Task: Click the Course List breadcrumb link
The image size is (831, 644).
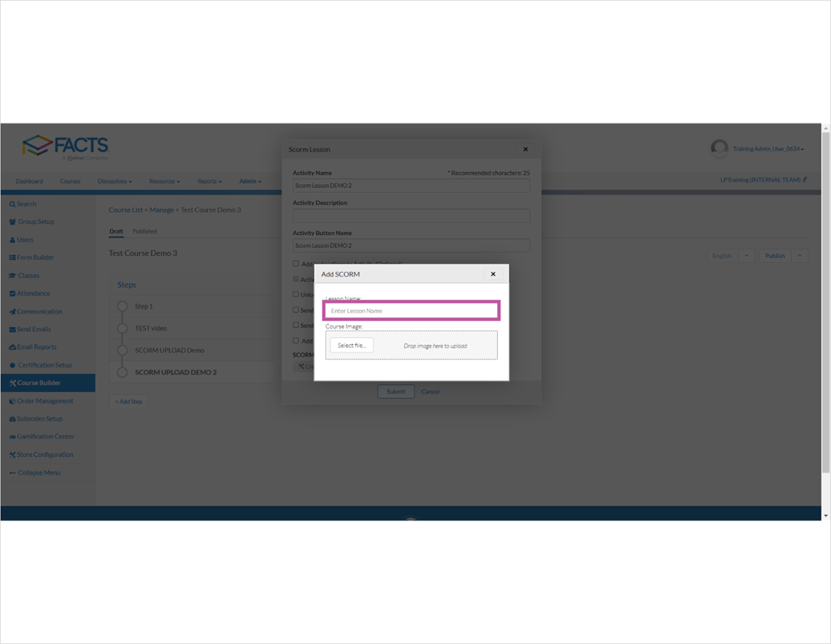Action: click(125, 210)
